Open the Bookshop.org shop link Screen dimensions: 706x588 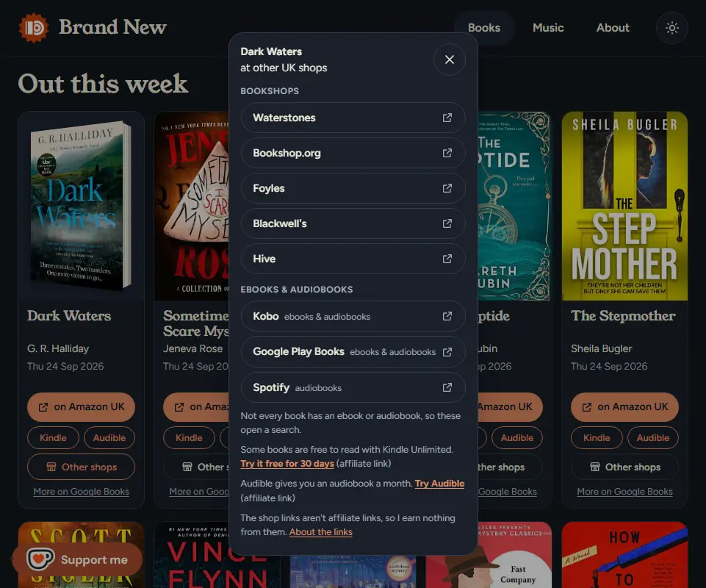(353, 153)
